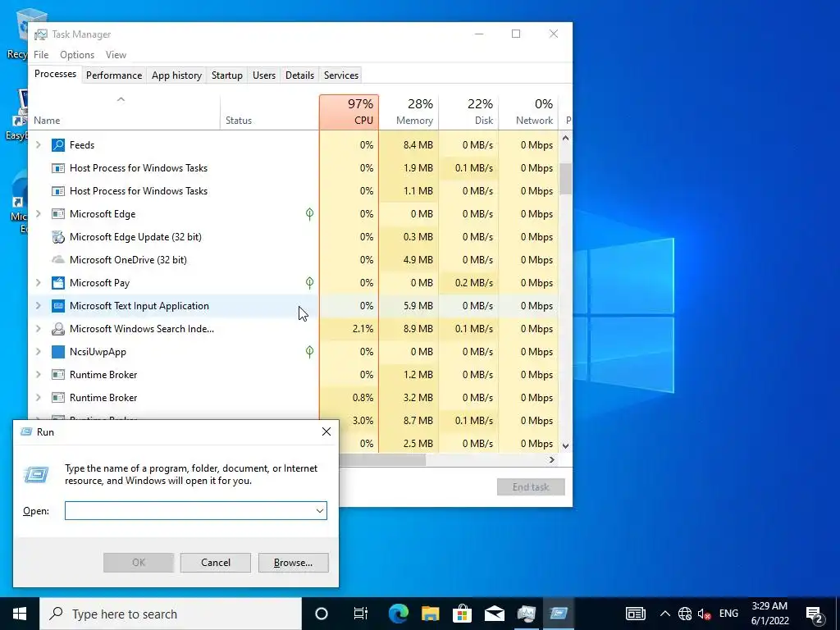This screenshot has height=630, width=840.
Task: Click the horizontal scroll right arrow
Action: click(x=552, y=459)
